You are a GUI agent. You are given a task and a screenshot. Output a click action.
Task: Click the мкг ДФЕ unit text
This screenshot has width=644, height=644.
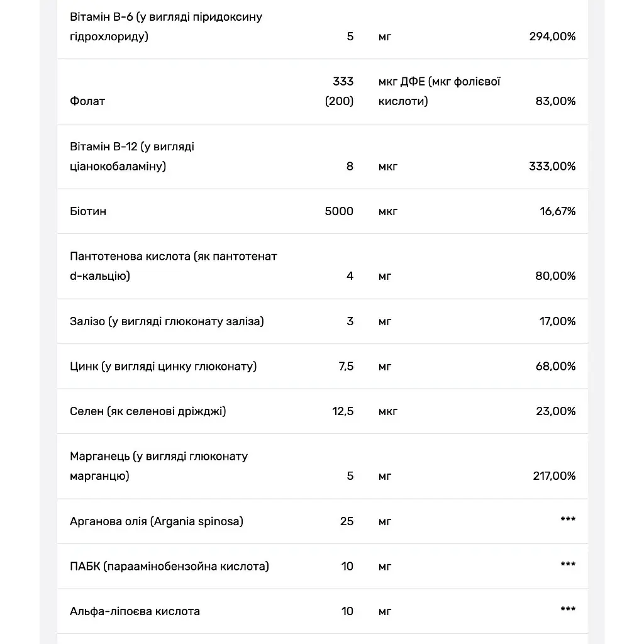pyautogui.click(x=440, y=91)
